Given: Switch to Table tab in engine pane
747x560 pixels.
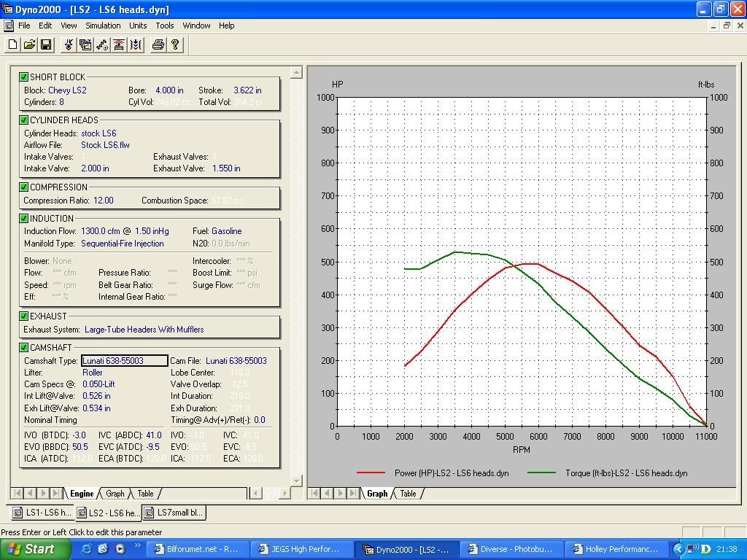Looking at the screenshot, I should (145, 494).
